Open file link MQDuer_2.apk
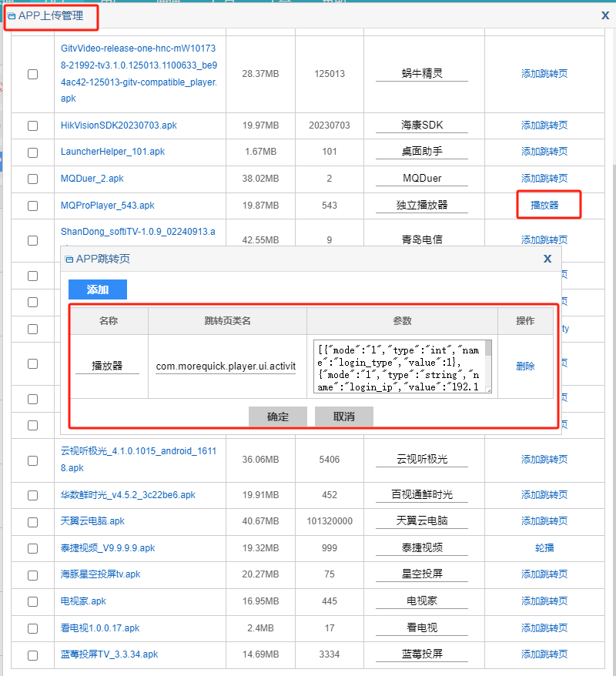Viewport: 616px width, 676px height. click(x=92, y=179)
